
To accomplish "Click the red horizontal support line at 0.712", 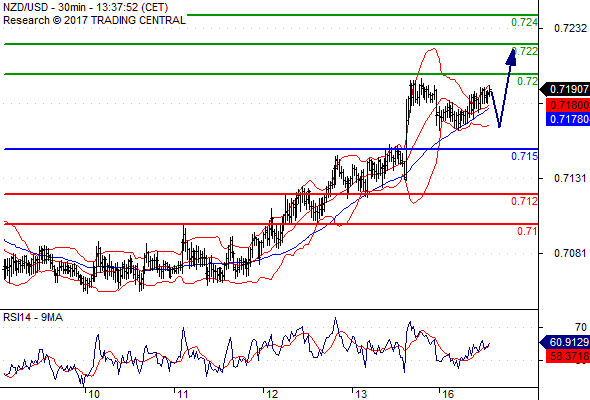I will [271, 194].
